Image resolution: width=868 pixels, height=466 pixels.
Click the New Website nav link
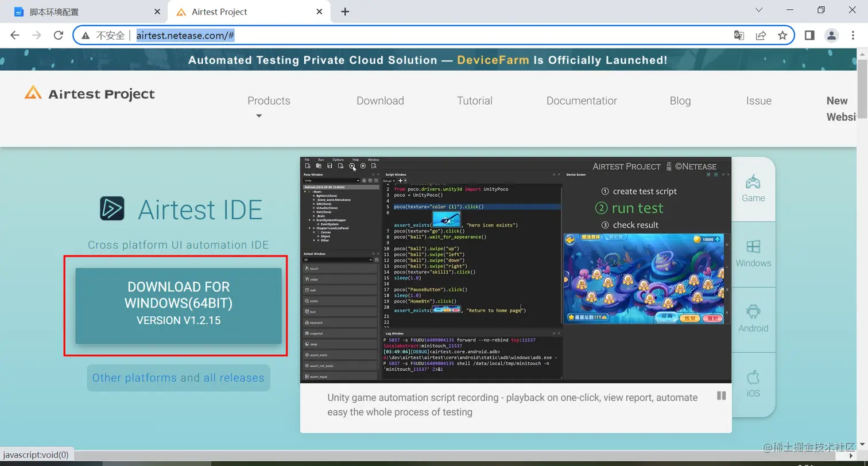tap(840, 108)
